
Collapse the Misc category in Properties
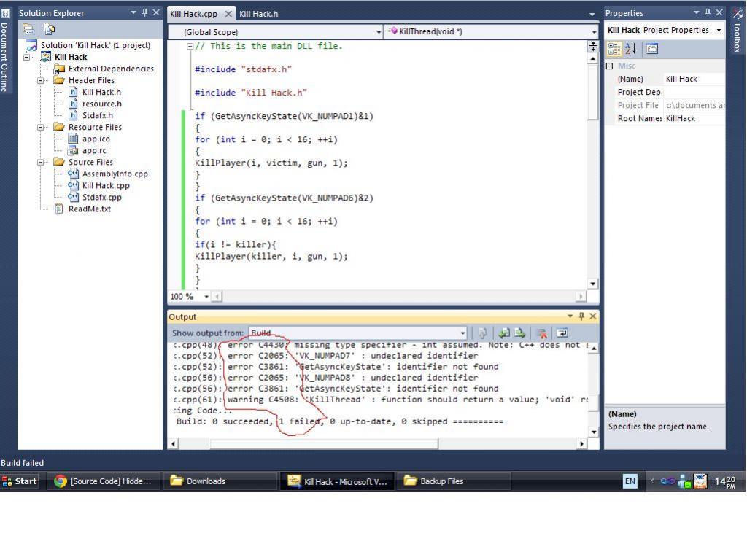tap(609, 66)
